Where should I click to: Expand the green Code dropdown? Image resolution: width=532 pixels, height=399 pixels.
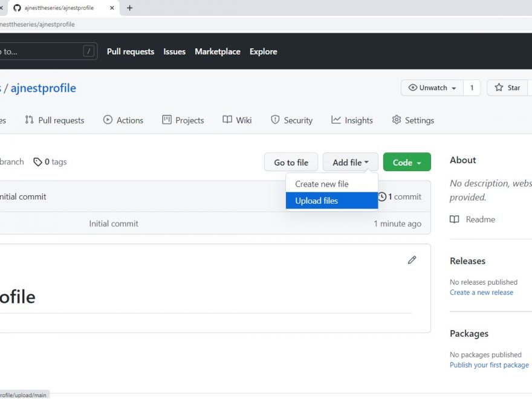[x=407, y=162]
